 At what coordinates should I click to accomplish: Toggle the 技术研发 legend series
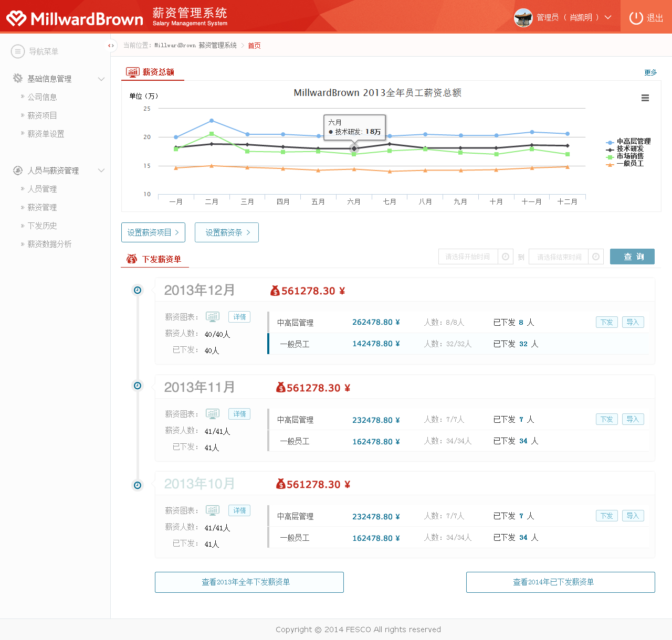click(x=624, y=149)
